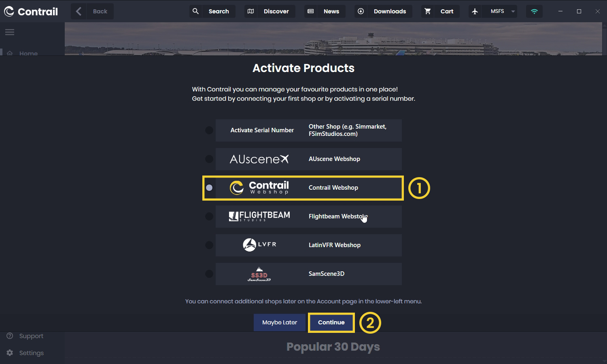Screen dimensions: 607x364
Task: Click the magnifying glass Search icon
Action: pos(196,11)
